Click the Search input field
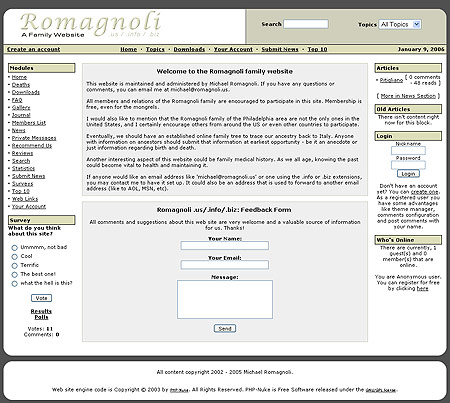Viewport: 450px width, 403px height. [306, 24]
